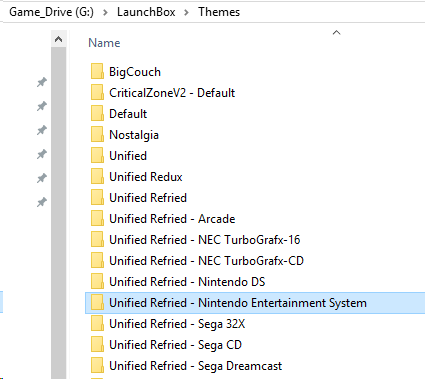Click the Unified Refried - Arcade folder icon
Image resolution: width=425 pixels, height=379 pixels.
pyautogui.click(x=97, y=218)
